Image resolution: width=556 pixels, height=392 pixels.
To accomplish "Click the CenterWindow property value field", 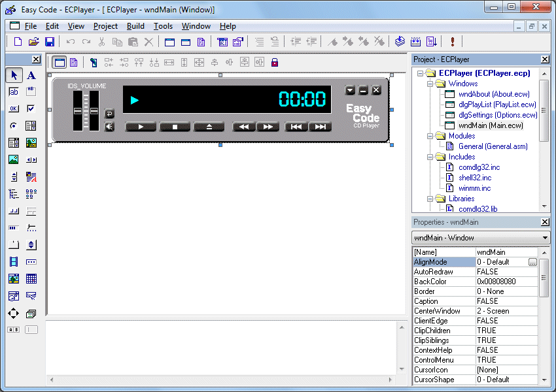I will [x=506, y=311].
